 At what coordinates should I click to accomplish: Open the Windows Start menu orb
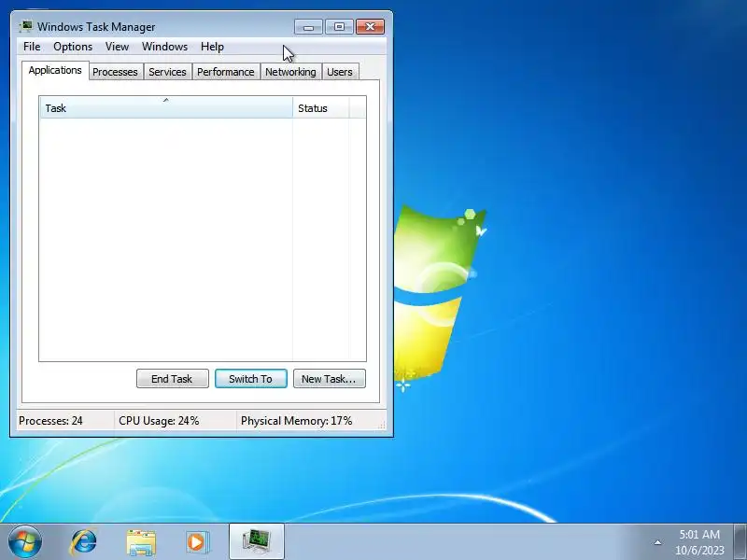tap(25, 541)
